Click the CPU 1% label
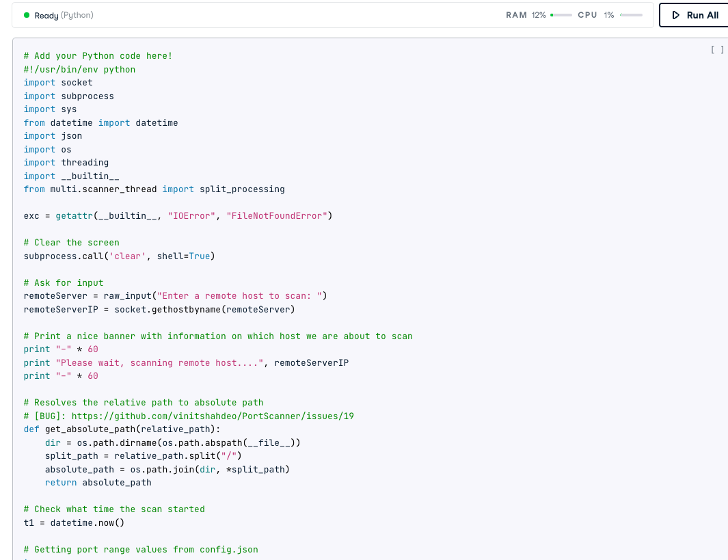This screenshot has height=560, width=728. click(x=595, y=15)
